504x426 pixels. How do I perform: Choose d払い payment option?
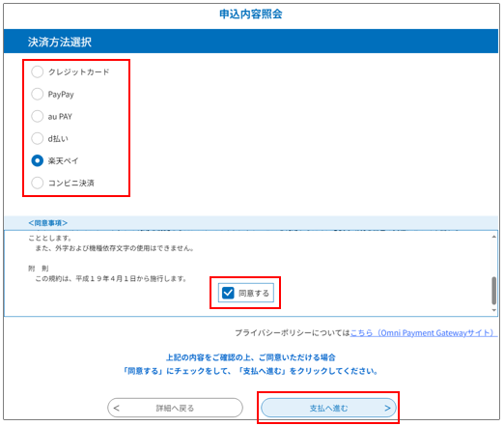38,138
